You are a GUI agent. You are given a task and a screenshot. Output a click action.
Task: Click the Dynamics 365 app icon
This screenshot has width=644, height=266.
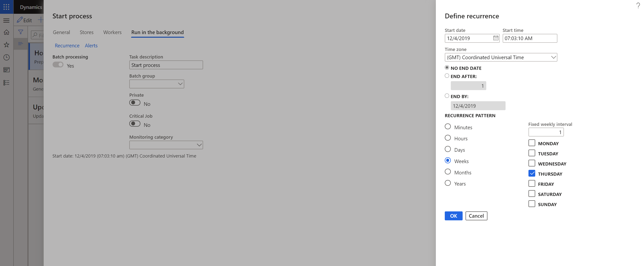pyautogui.click(x=6, y=7)
